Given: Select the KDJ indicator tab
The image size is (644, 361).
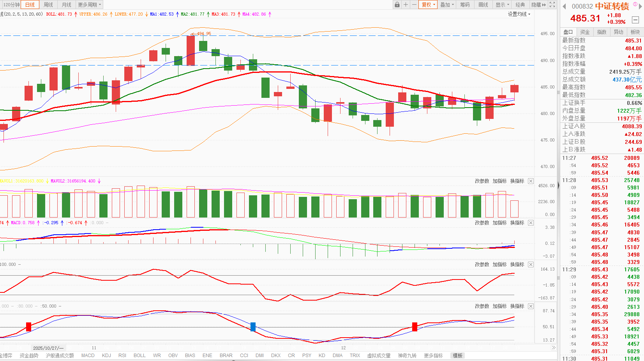Looking at the screenshot, I should 106,356.
